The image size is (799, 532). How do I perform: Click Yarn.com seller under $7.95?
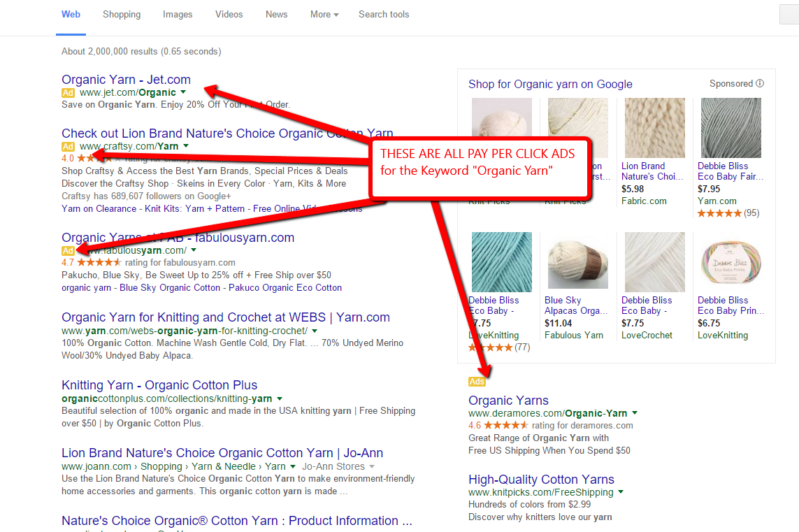tap(717, 201)
